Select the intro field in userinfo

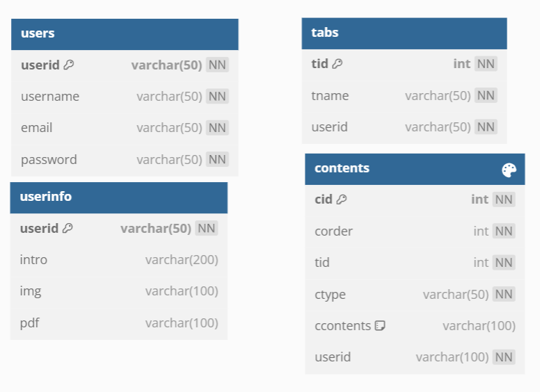tap(119, 260)
